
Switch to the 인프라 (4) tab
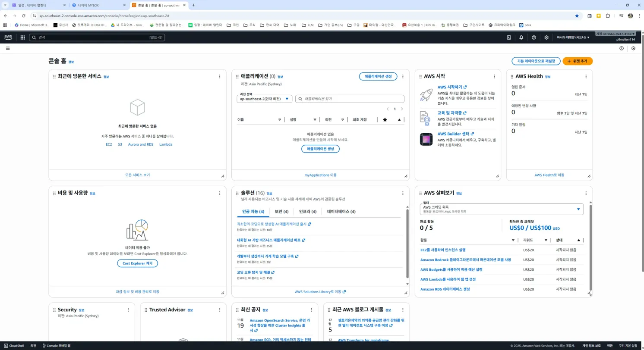(x=308, y=212)
